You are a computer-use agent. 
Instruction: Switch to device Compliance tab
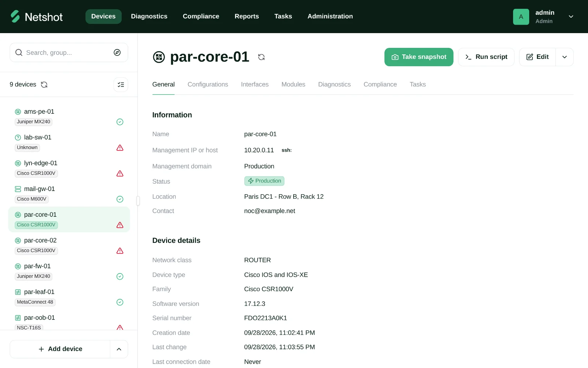[380, 85]
